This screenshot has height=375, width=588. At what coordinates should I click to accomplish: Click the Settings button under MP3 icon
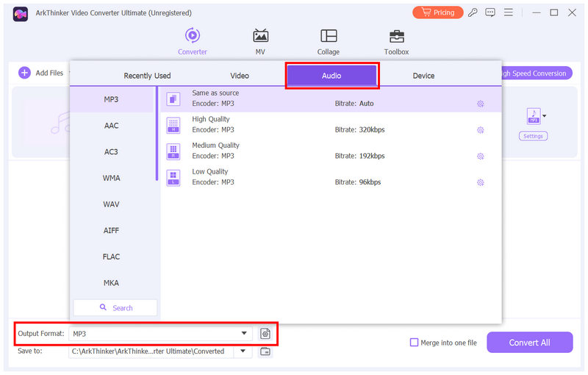coord(534,136)
